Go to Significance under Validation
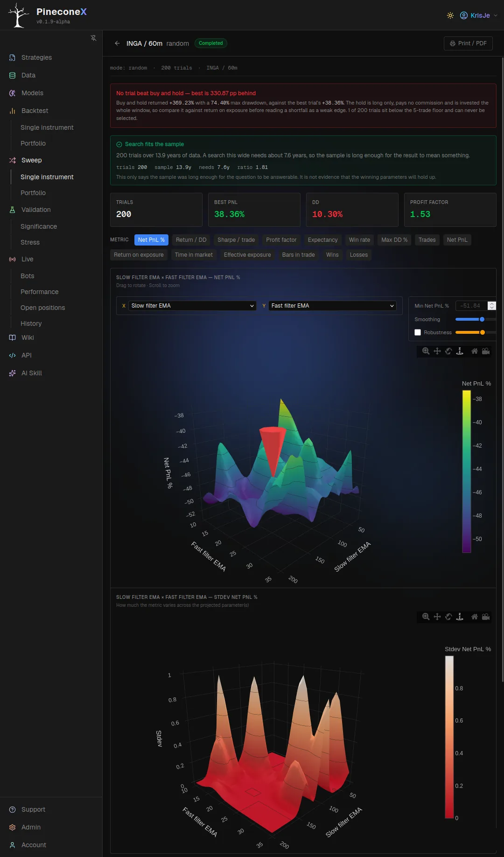Image resolution: width=504 pixels, height=857 pixels. point(39,226)
